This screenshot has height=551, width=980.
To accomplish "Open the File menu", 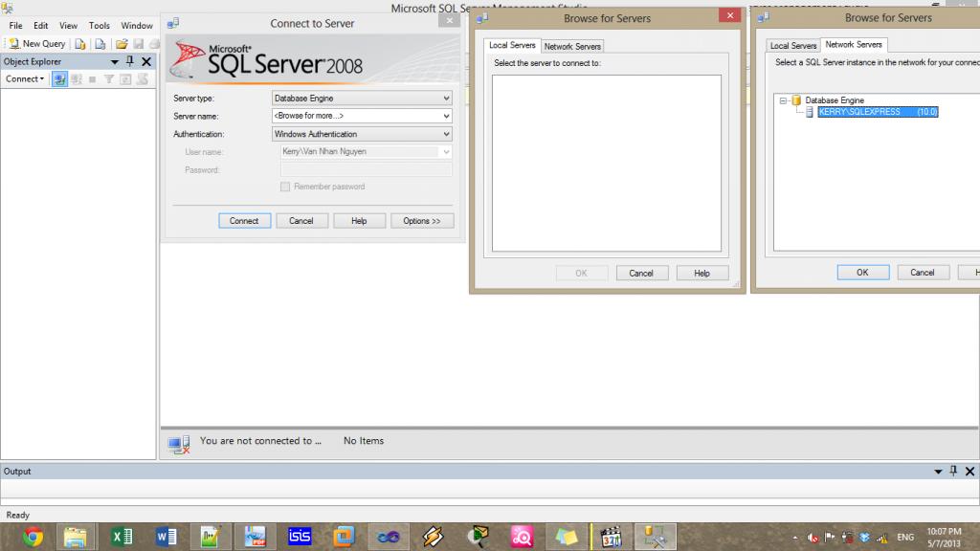I will pyautogui.click(x=15, y=26).
